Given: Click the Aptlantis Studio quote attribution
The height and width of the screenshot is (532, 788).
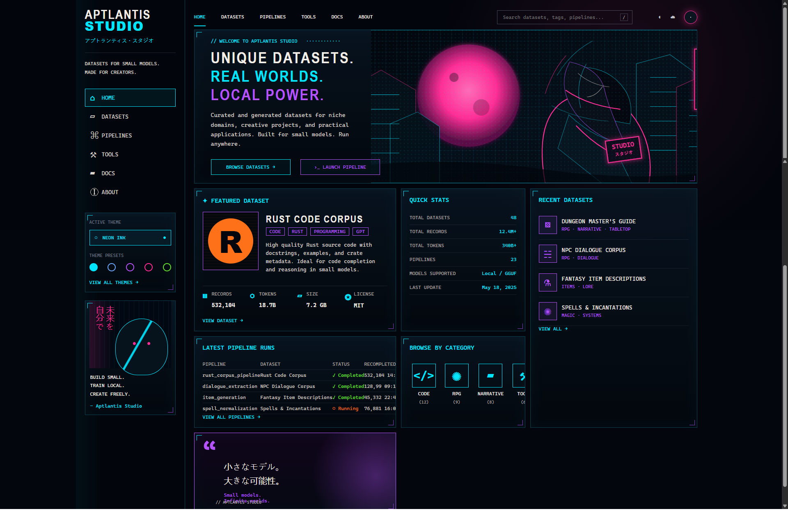Looking at the screenshot, I should pyautogui.click(x=116, y=406).
